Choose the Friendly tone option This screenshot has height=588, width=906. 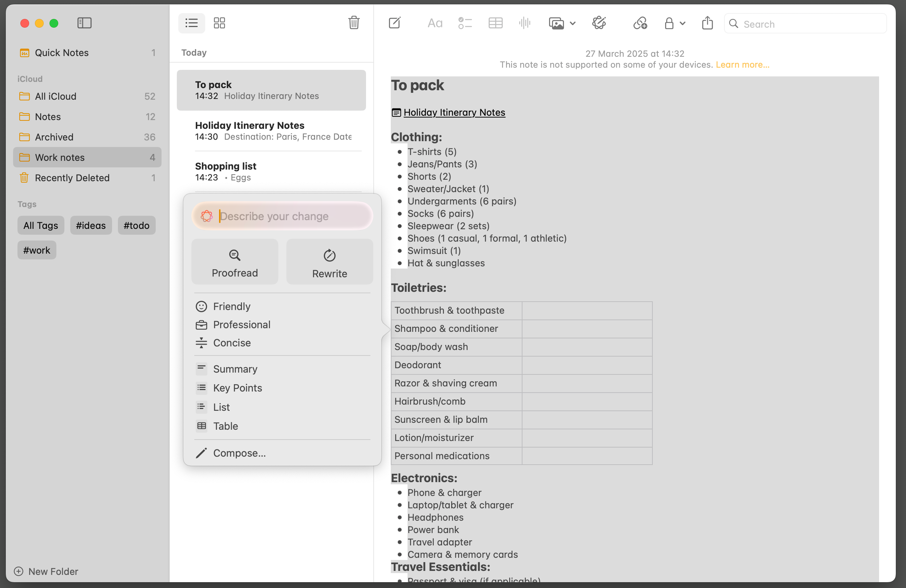282,306
